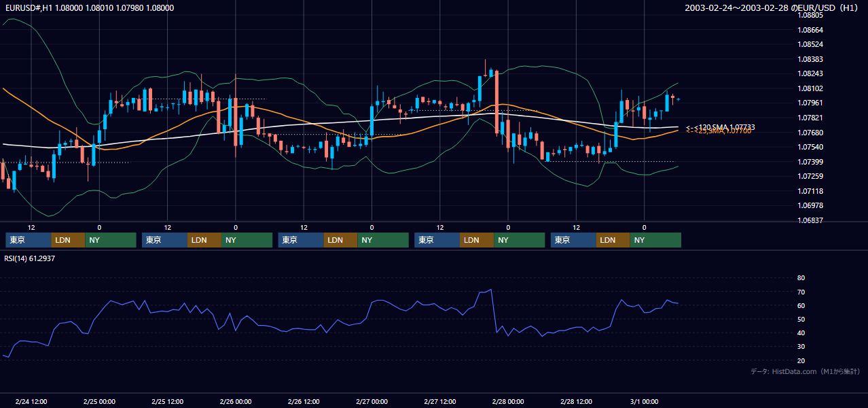Click the 2/25 12:00 date label
The width and height of the screenshot is (868, 408).
[167, 401]
